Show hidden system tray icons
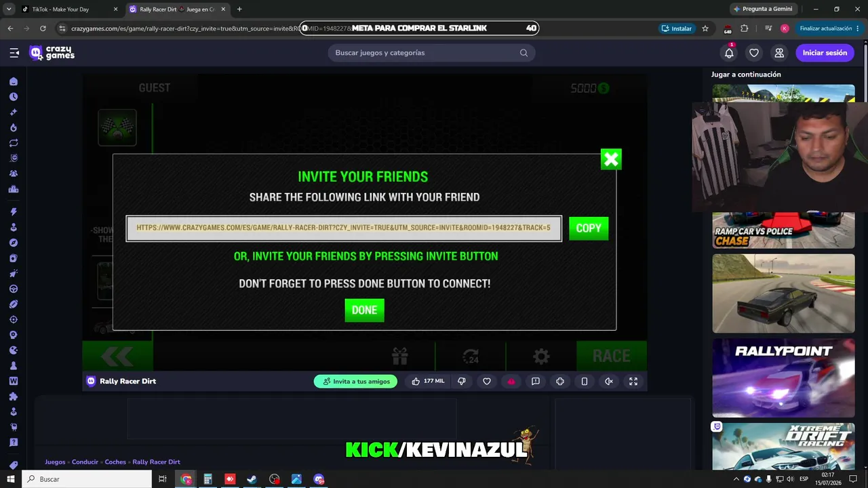 pyautogui.click(x=736, y=479)
